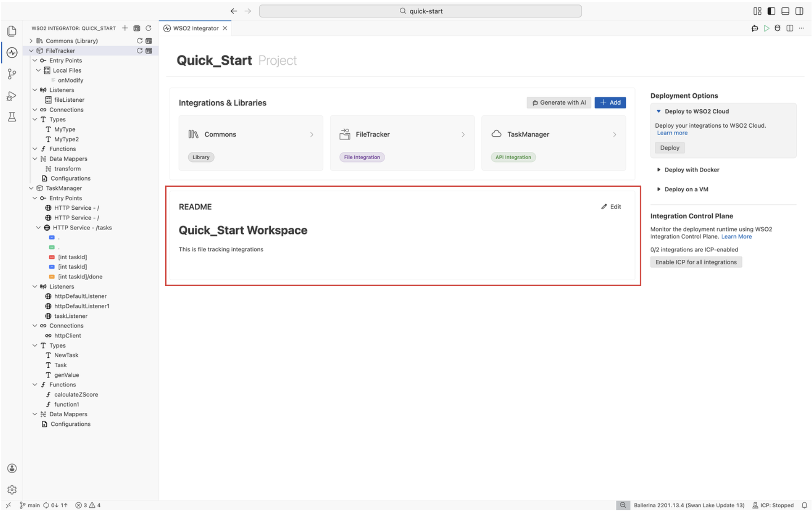Open the Testing flask view
Viewport: 812px width, 512px height.
[x=12, y=117]
